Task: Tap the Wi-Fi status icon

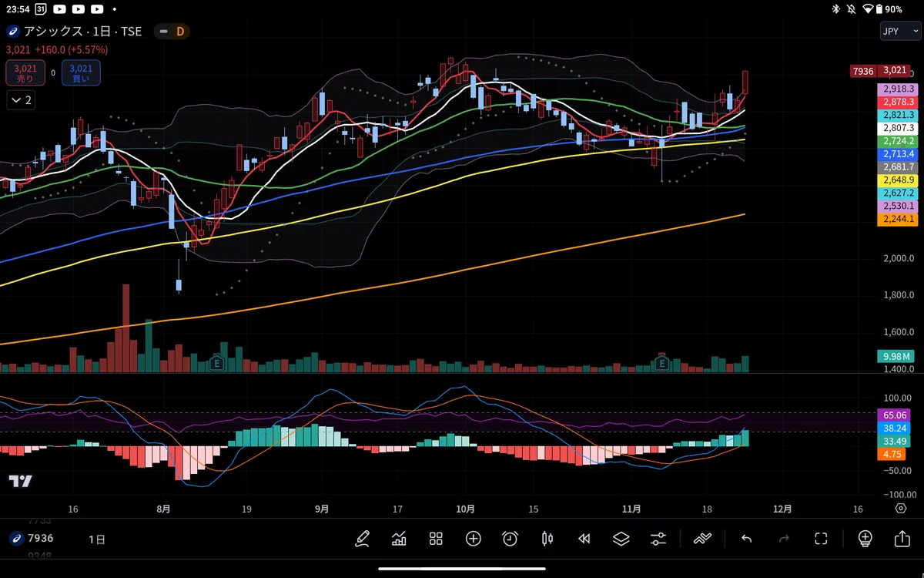Action: (869, 9)
